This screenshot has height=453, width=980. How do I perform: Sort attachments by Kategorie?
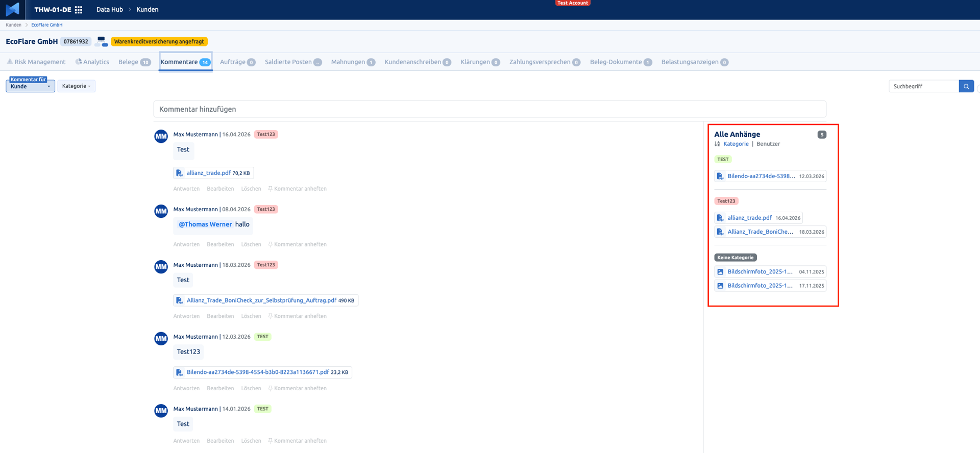[736, 144]
